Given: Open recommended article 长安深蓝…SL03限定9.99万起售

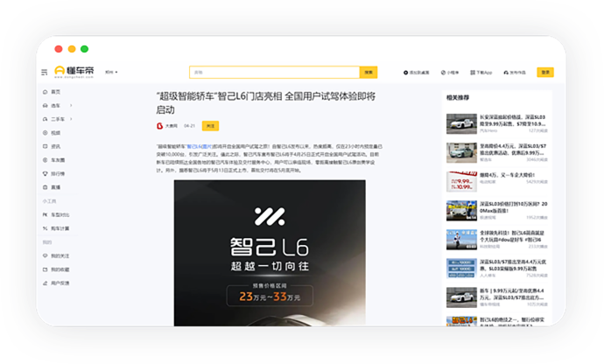Looking at the screenshot, I should click(513, 120).
